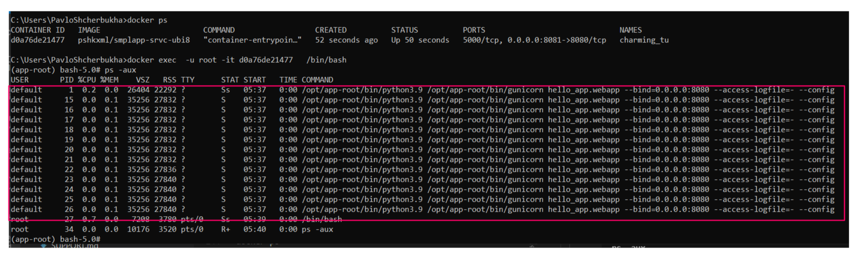
Task: Click the container name charming_tu
Action: (x=644, y=40)
